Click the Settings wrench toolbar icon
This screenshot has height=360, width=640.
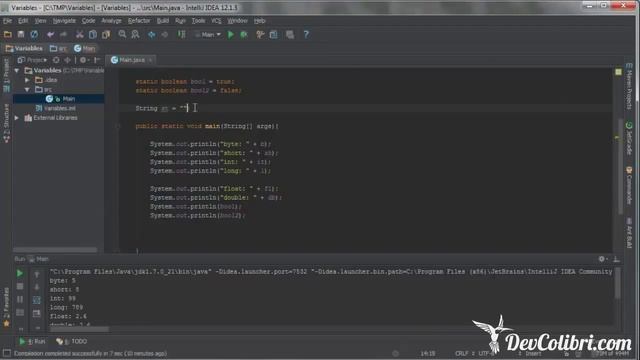(x=260, y=35)
